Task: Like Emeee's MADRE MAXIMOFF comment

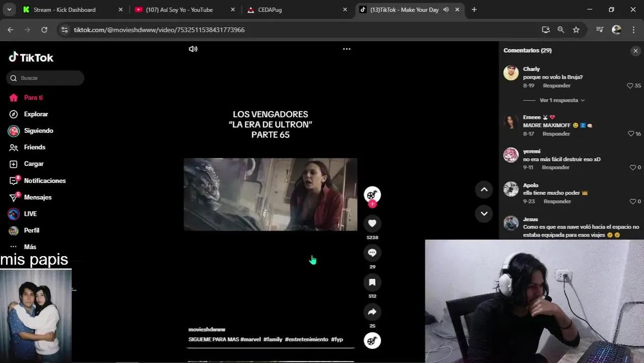Action: [x=630, y=134]
